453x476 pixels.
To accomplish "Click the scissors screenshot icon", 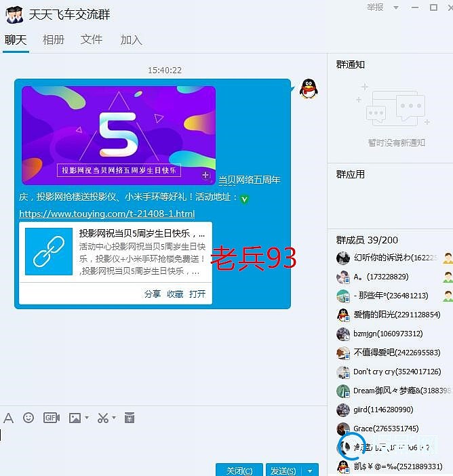I will 102,418.
